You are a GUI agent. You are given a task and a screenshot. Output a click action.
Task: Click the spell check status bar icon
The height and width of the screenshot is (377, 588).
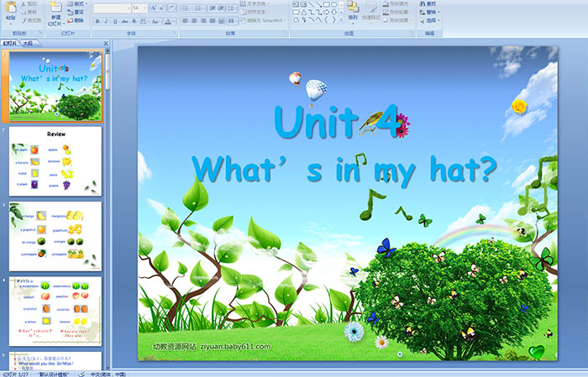81,374
